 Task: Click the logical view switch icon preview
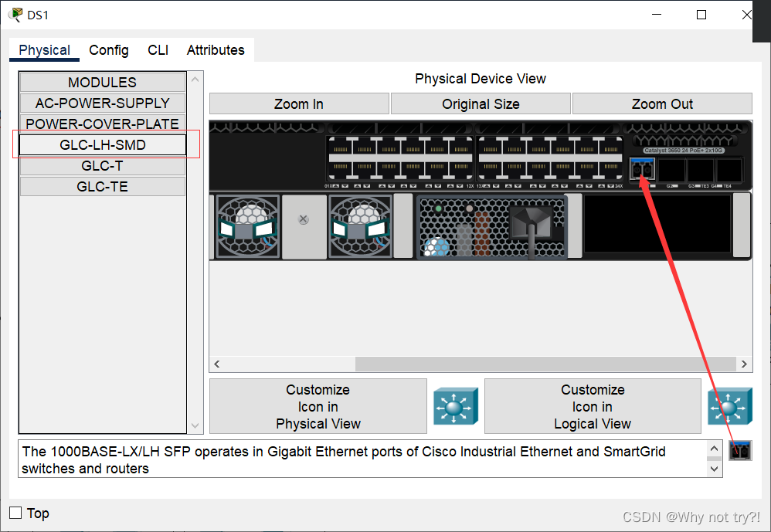730,406
